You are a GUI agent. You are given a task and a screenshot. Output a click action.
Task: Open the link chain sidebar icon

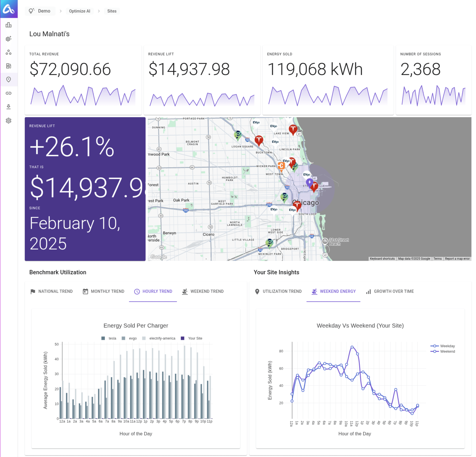click(9, 93)
